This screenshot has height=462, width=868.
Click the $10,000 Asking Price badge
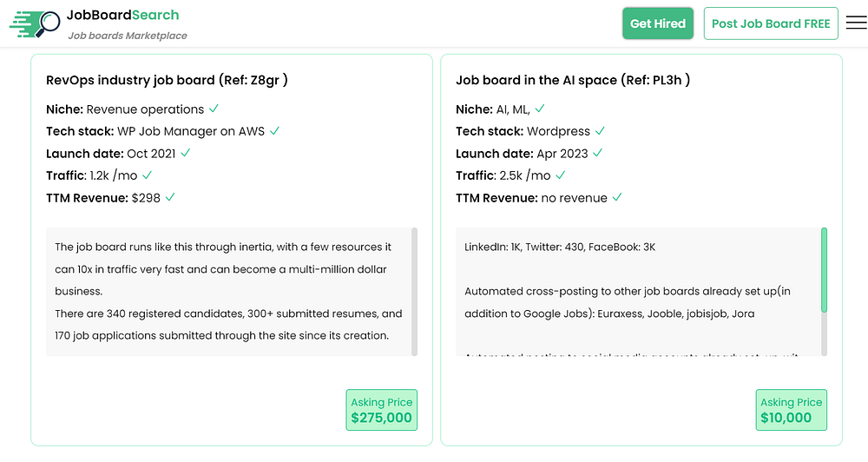pyautogui.click(x=791, y=410)
